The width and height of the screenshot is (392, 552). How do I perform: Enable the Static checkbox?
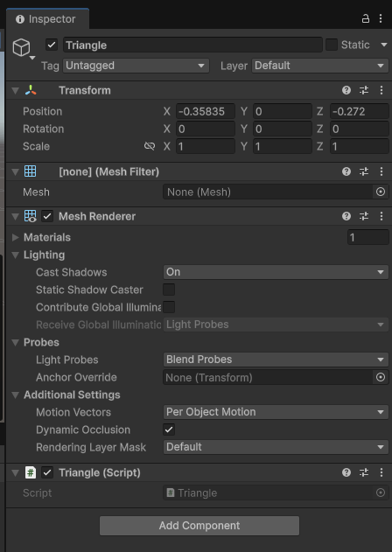[x=332, y=45]
